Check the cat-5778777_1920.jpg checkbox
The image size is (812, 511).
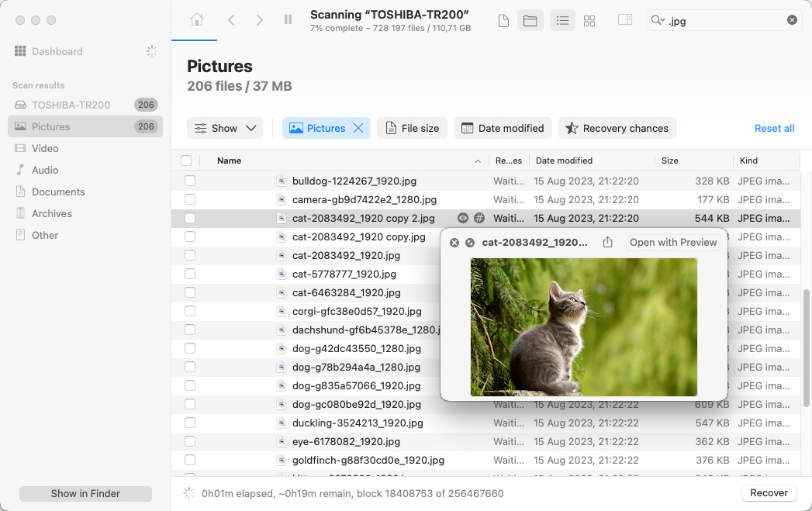point(190,274)
